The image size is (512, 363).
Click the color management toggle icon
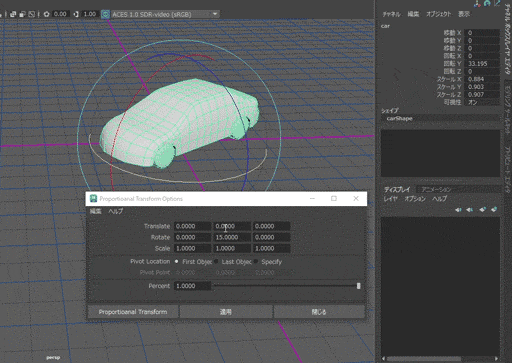(105, 14)
